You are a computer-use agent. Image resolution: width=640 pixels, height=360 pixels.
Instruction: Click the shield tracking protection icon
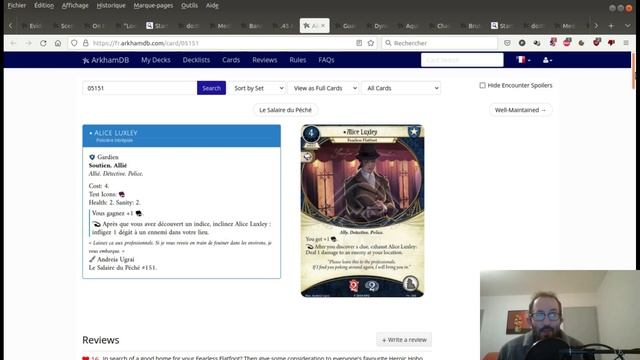pyautogui.click(x=74, y=43)
